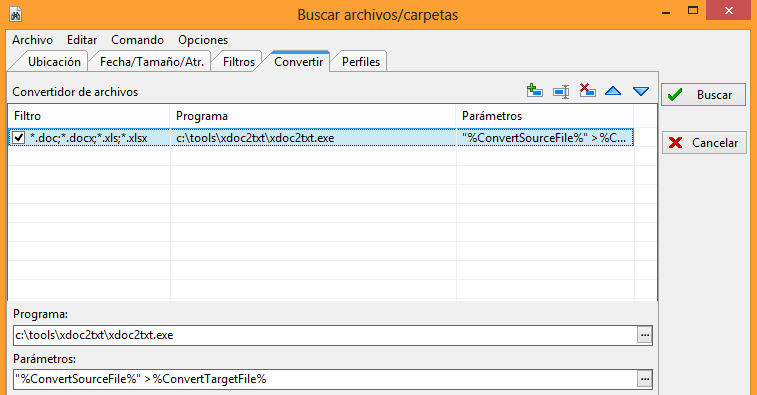
Task: Open the Comando menu
Action: coord(138,40)
